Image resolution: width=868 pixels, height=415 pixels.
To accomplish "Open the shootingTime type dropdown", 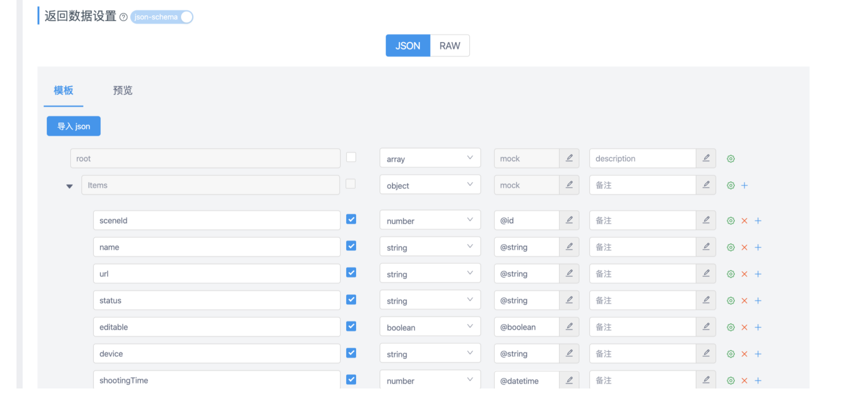I will pos(430,380).
